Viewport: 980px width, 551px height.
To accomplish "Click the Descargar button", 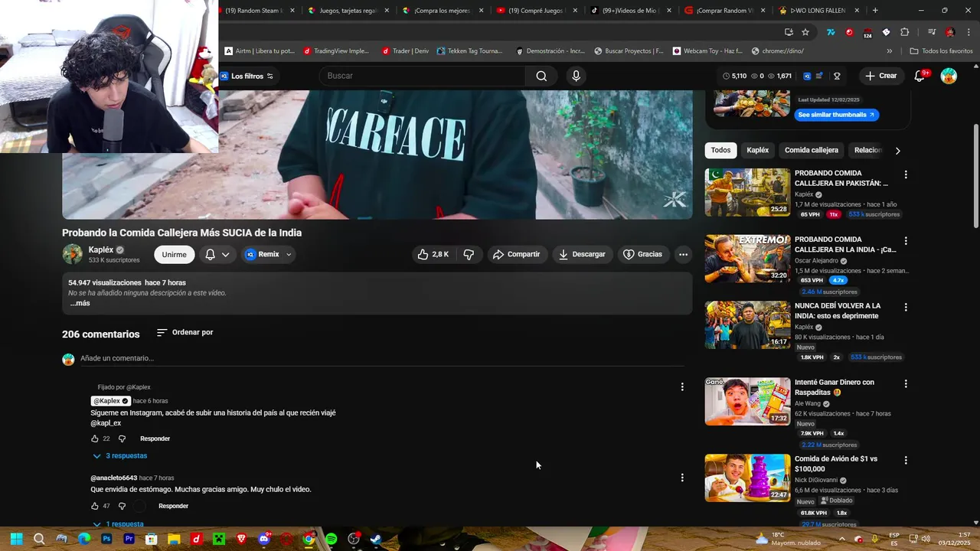I will point(582,254).
